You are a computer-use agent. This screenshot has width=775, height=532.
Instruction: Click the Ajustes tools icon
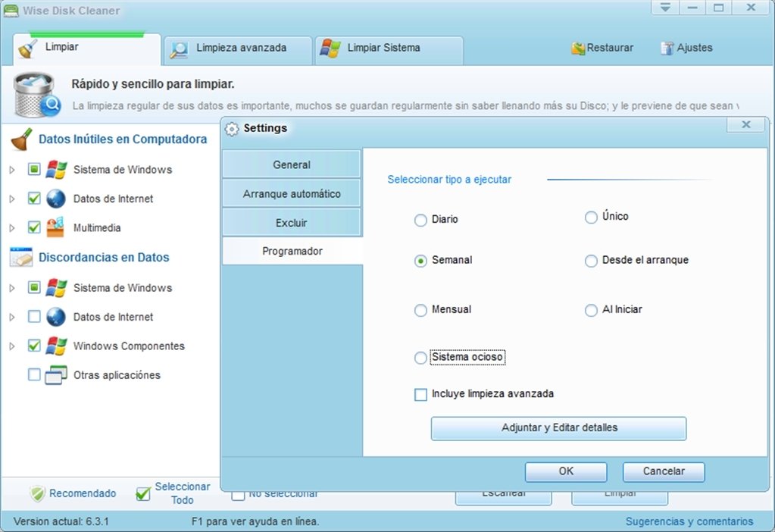667,48
